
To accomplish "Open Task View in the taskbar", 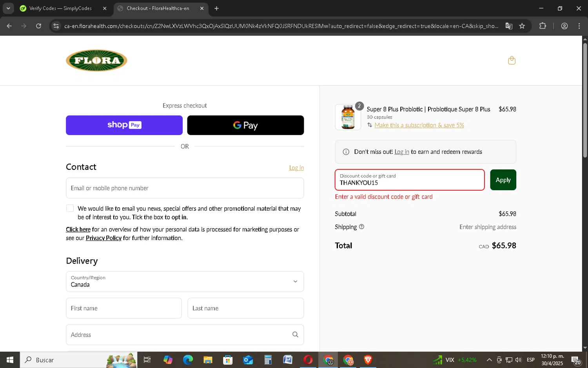I will 147,360.
